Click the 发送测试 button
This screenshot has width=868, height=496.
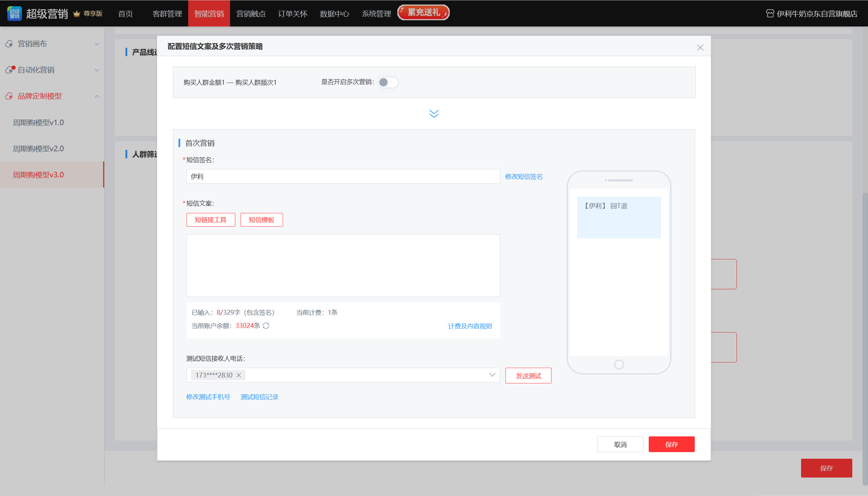(x=528, y=376)
